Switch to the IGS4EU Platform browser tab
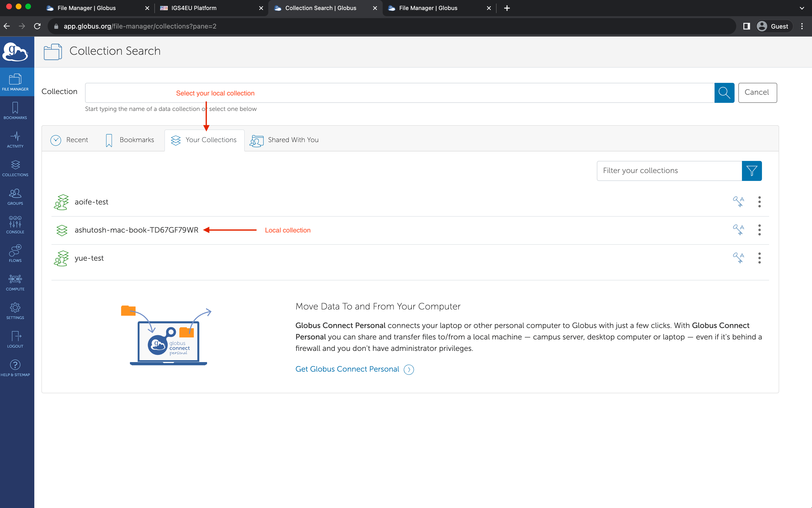 click(x=194, y=8)
